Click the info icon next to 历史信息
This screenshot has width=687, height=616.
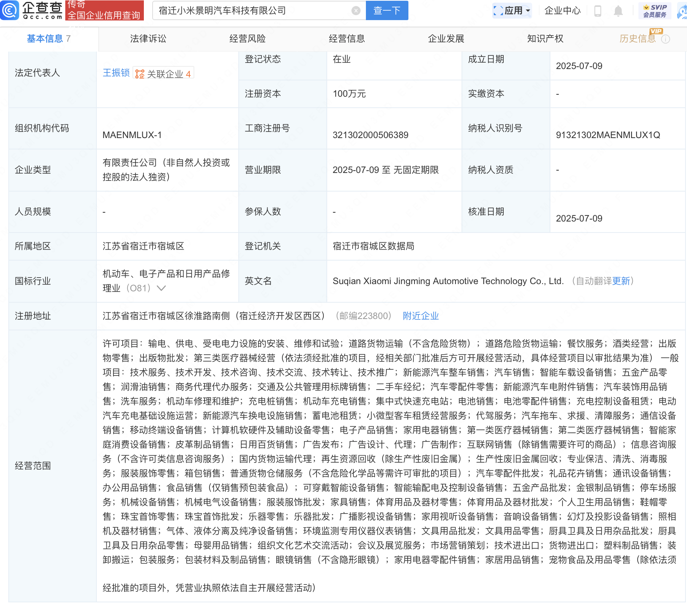tap(665, 39)
